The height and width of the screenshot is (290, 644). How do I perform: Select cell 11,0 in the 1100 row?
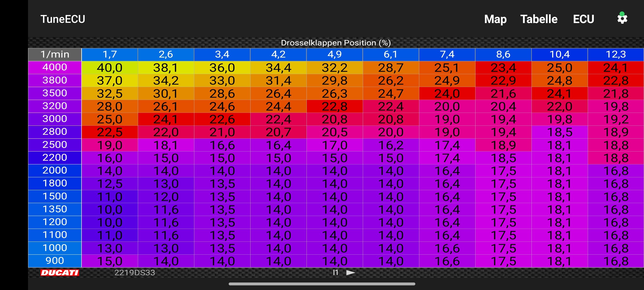[x=110, y=235]
